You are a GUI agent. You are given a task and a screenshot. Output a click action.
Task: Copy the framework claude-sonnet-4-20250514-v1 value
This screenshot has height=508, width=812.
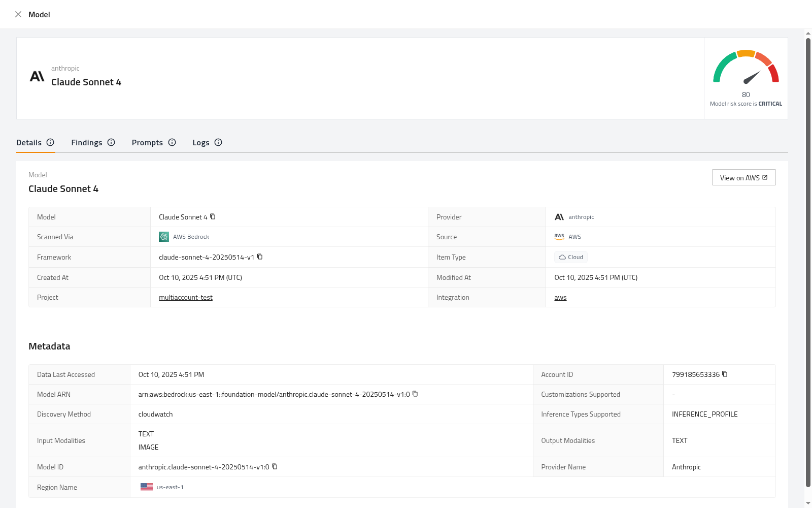click(260, 257)
